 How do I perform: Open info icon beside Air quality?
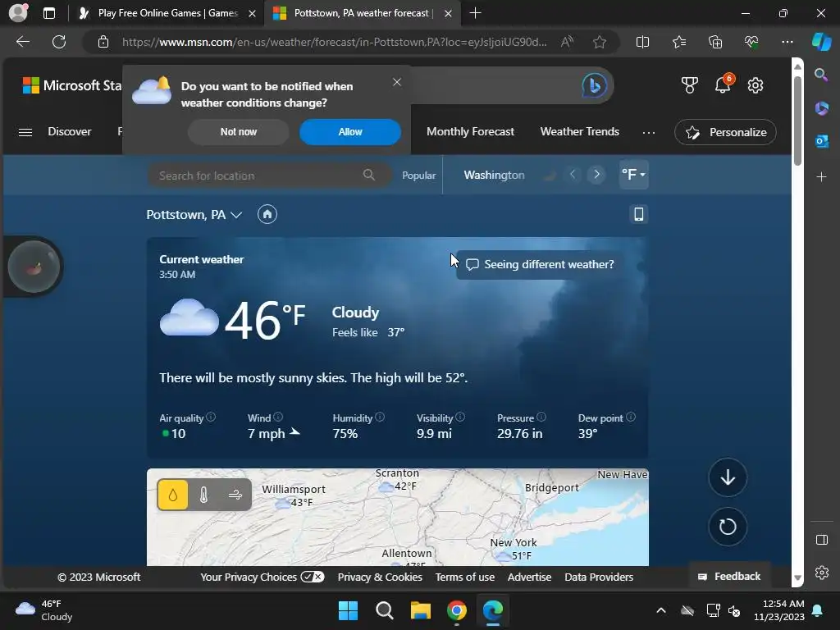tap(211, 417)
